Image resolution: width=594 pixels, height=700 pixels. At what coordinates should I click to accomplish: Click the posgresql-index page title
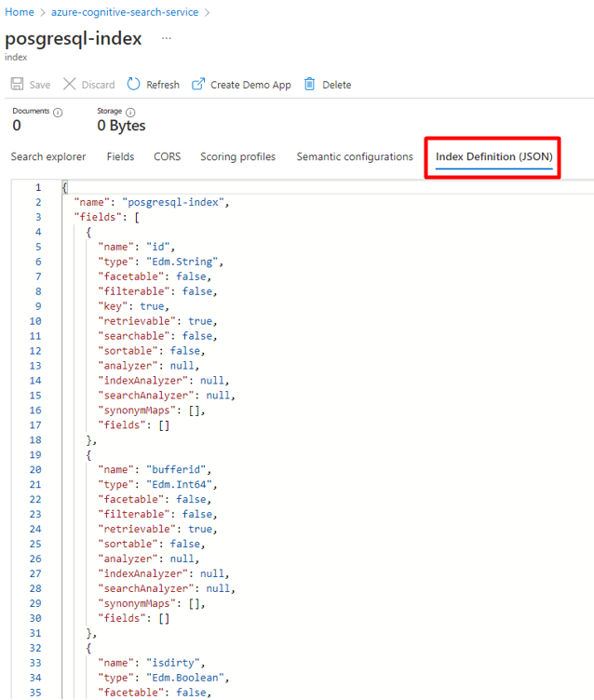click(74, 39)
